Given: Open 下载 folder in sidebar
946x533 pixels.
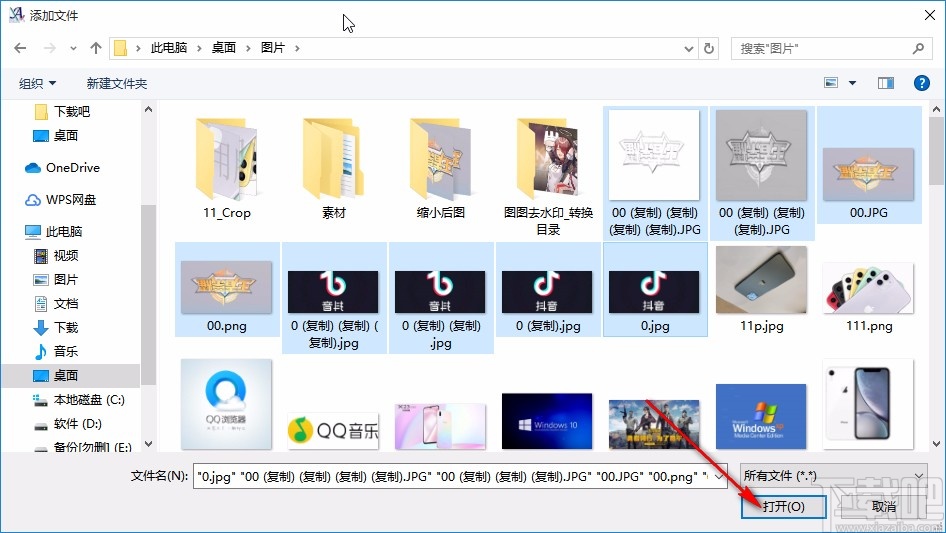Looking at the screenshot, I should [56, 328].
